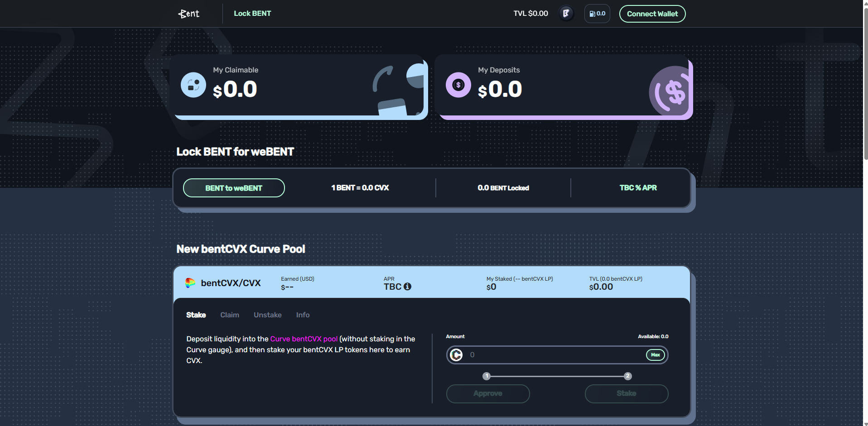Click the 'Available: 0.0' balance text
The image size is (868, 426).
[x=653, y=336]
